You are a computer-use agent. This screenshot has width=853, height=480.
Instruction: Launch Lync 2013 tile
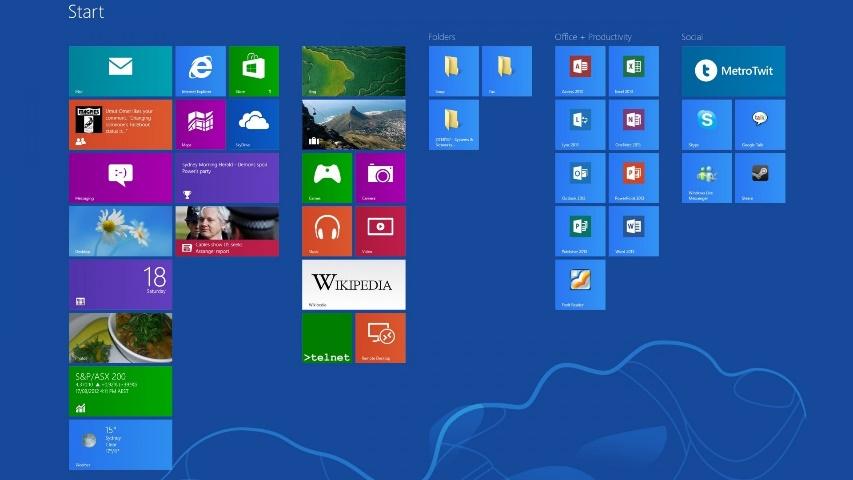580,125
